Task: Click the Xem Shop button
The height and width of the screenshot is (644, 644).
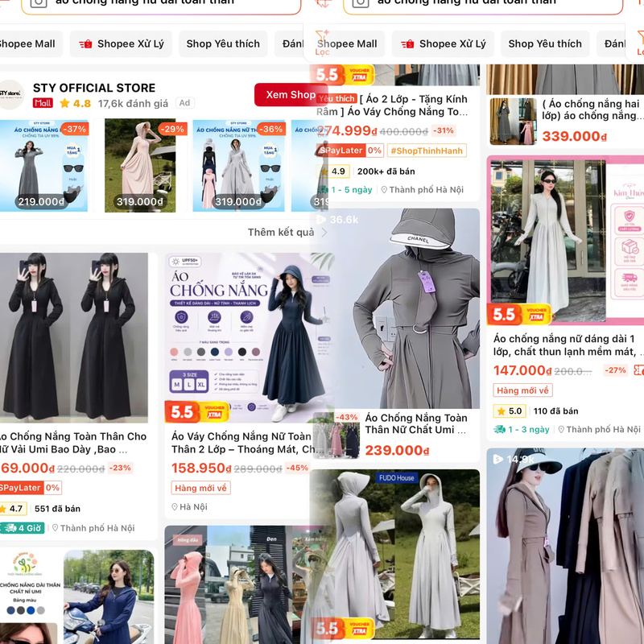Action: click(291, 94)
